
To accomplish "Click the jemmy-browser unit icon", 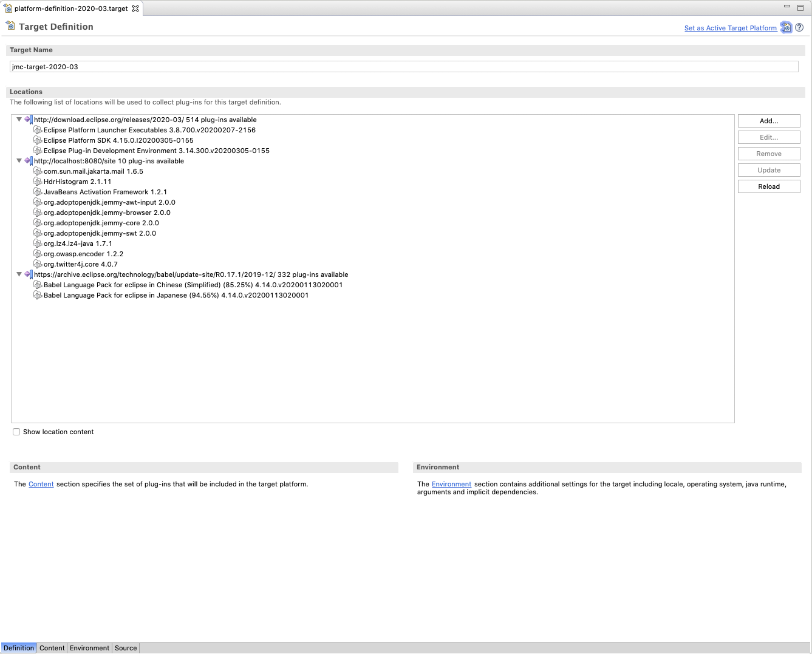I will [38, 213].
